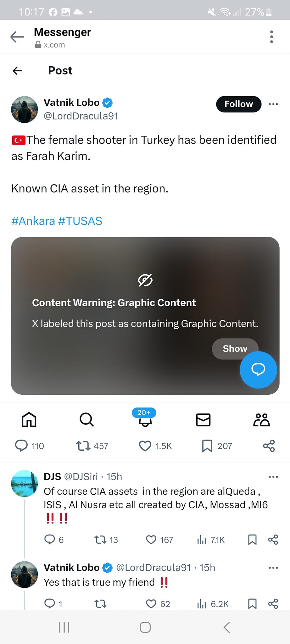This screenshot has height=644, width=290.
Task: Share the post via the share icon
Action: pyautogui.click(x=269, y=446)
